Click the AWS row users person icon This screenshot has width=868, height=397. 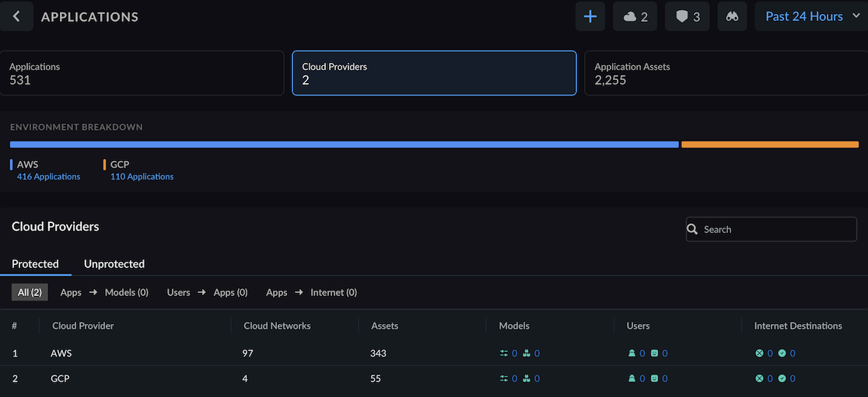[x=632, y=353]
